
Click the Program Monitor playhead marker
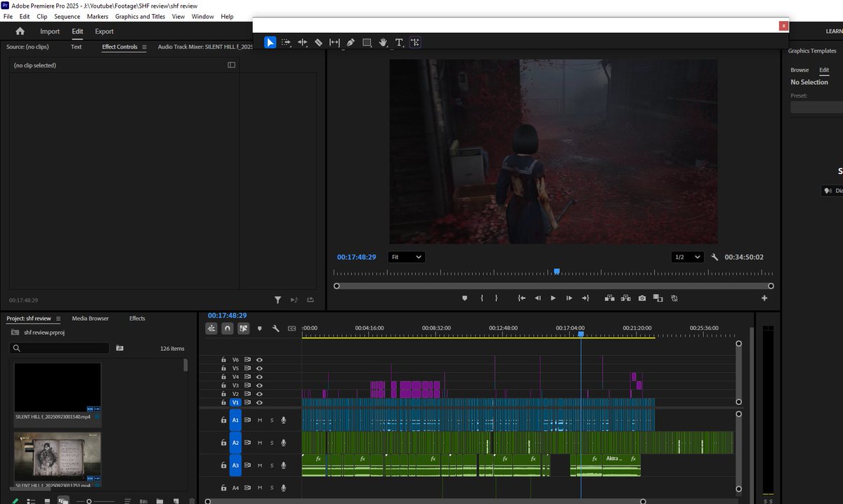(556, 271)
